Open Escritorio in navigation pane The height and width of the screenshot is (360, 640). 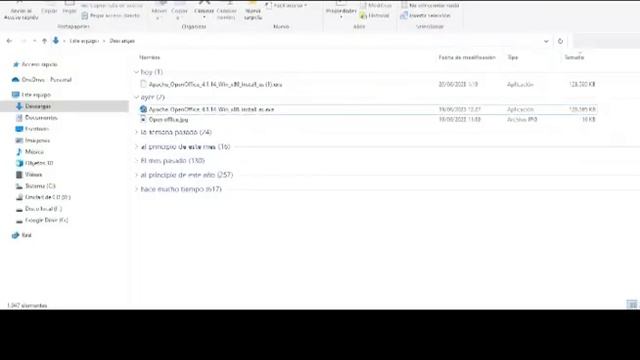[32, 129]
